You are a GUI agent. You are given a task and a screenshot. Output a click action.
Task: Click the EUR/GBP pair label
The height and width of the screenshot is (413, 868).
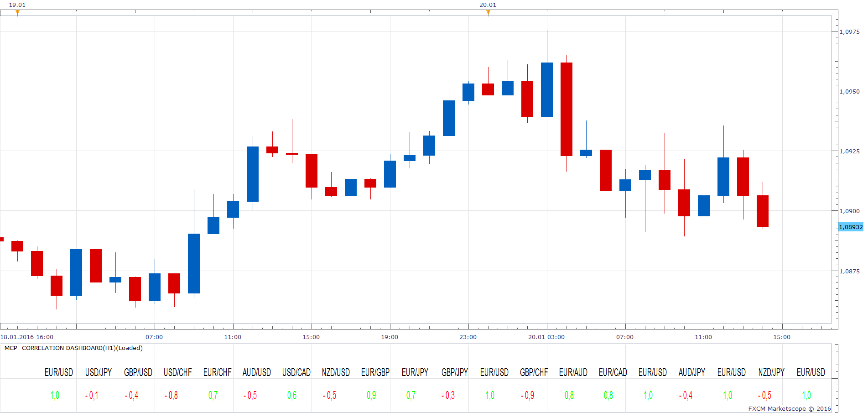coord(375,372)
